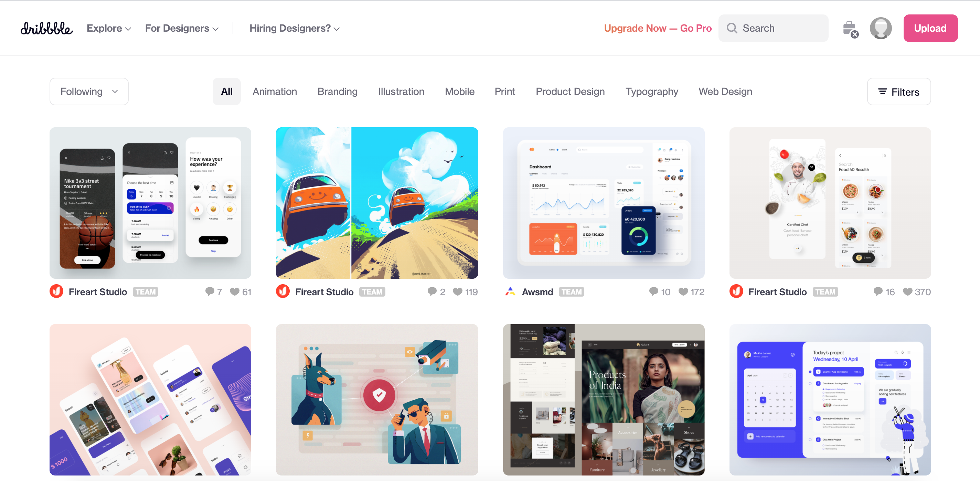Image resolution: width=980 pixels, height=481 pixels.
Task: Click Upgrade Now — Go Pro link
Action: coord(657,29)
